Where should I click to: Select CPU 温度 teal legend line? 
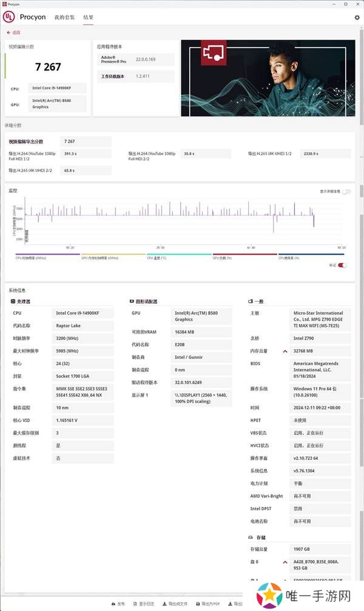click(x=179, y=254)
